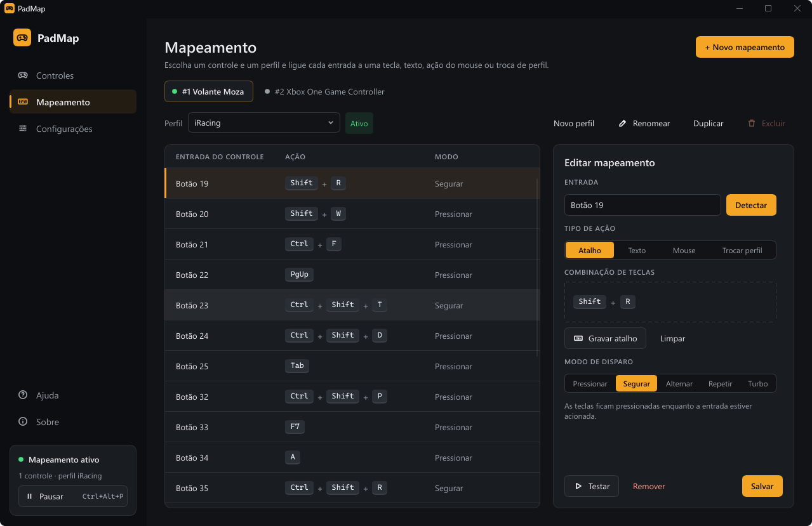Viewport: 812px width, 526px height.
Task: Click the F7 key chip in Botão 33 row
Action: pos(295,426)
